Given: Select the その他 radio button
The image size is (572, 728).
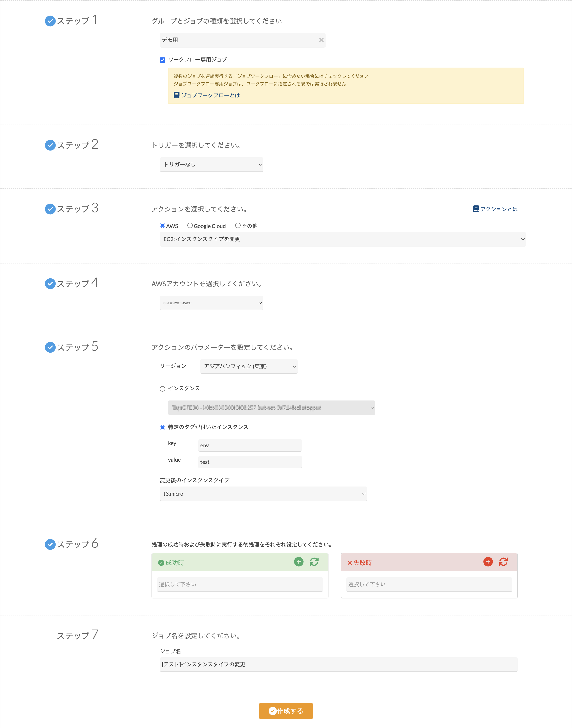Looking at the screenshot, I should (x=238, y=225).
